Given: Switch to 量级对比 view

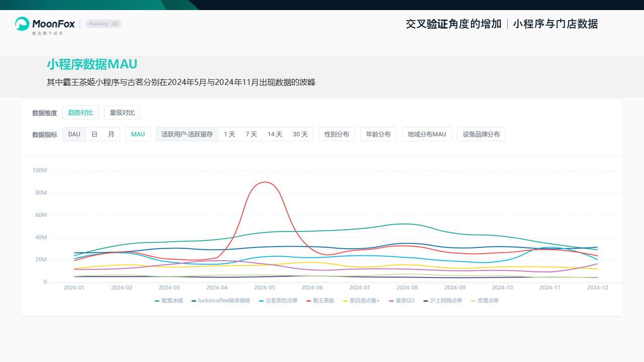Looking at the screenshot, I should click(x=122, y=113).
